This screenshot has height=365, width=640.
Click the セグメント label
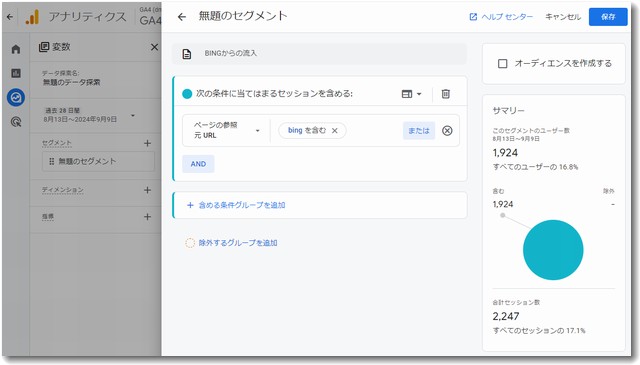pos(57,143)
